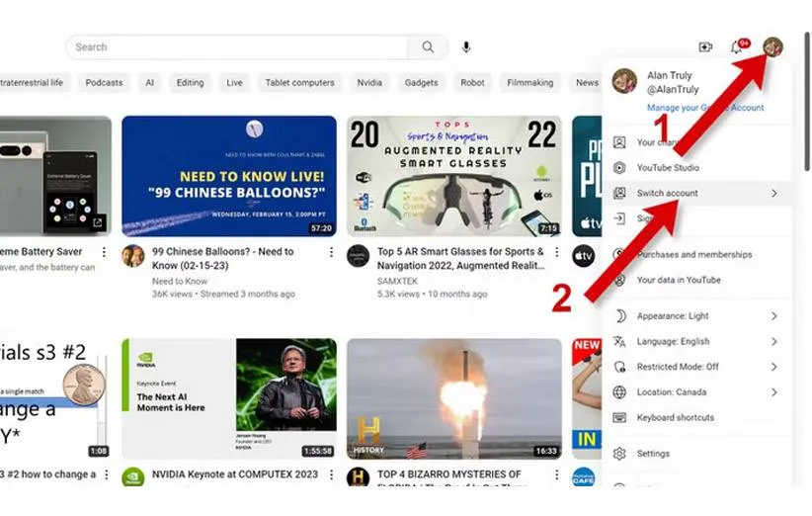812x516 pixels.
Task: Open Keyboard shortcuts menu entry
Action: tap(676, 418)
